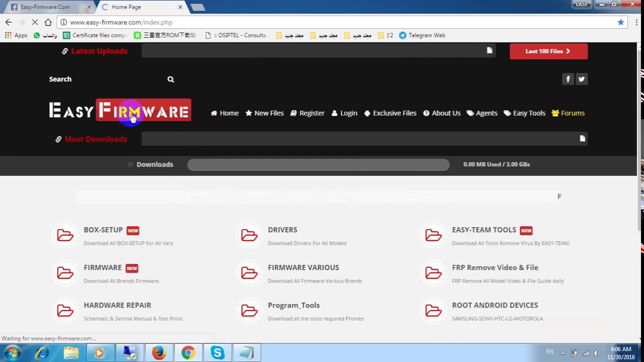
Task: Click the file icon in Most Downloads bar
Action: tap(583, 138)
